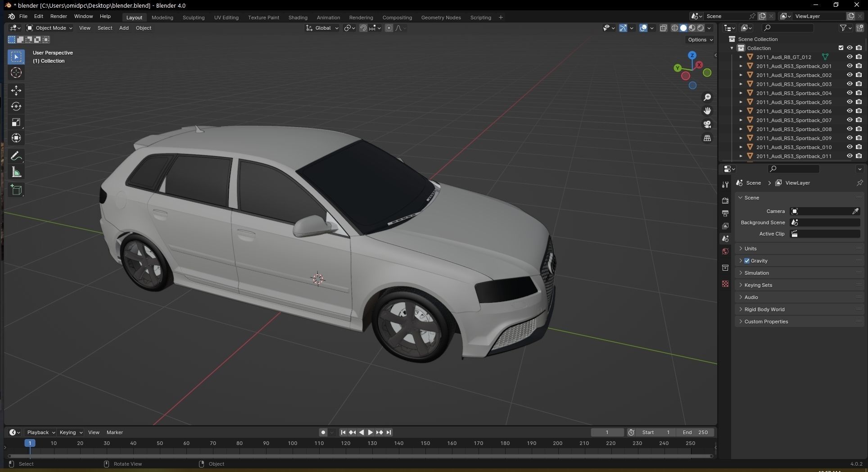This screenshot has width=868, height=472.
Task: Click the zoom magnifier viewport icon
Action: (707, 97)
